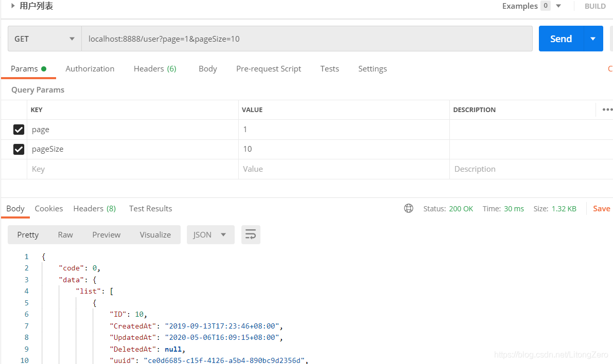Open the Tests tab
The width and height of the screenshot is (613, 364).
coord(329,69)
